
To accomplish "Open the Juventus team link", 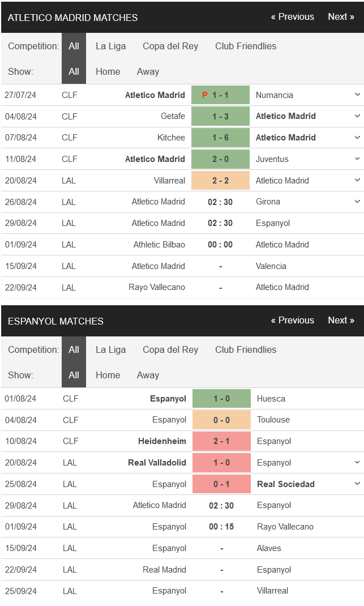I will 272,159.
